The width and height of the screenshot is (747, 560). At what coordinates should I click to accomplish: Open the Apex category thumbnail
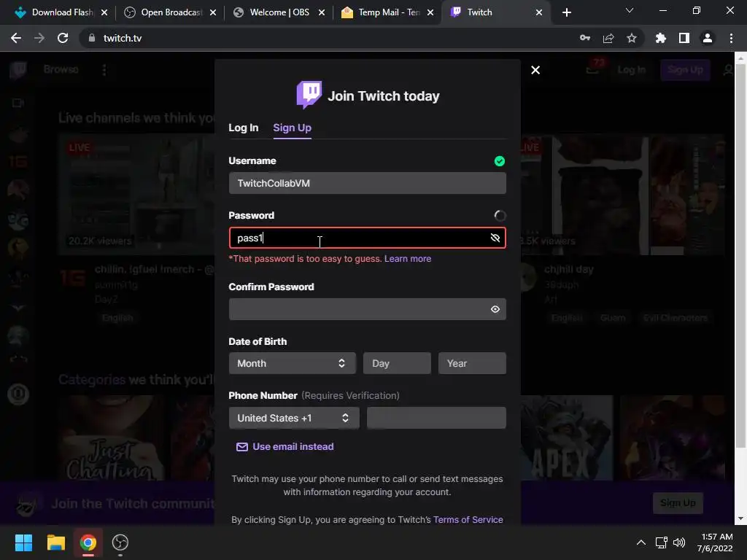tap(567, 437)
